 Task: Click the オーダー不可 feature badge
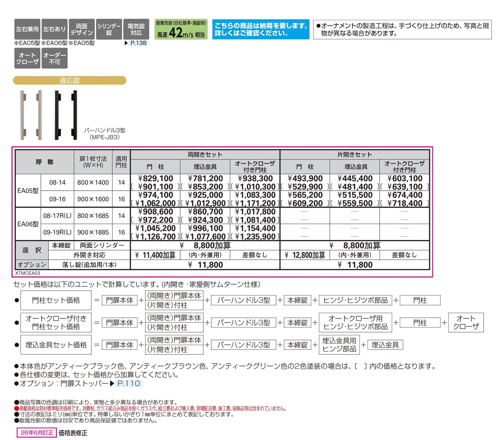(x=54, y=58)
